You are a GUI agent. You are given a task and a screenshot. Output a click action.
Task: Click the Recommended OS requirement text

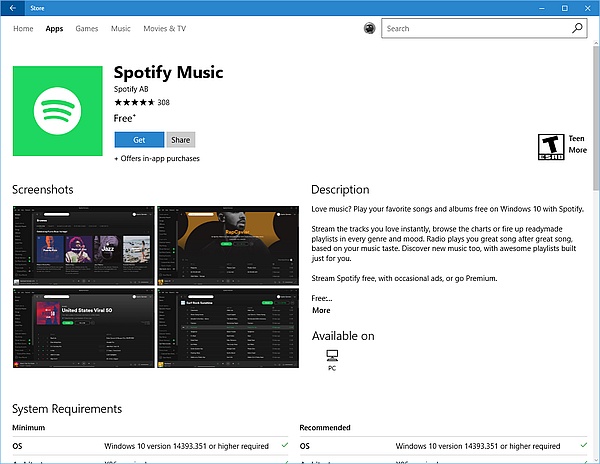point(478,446)
